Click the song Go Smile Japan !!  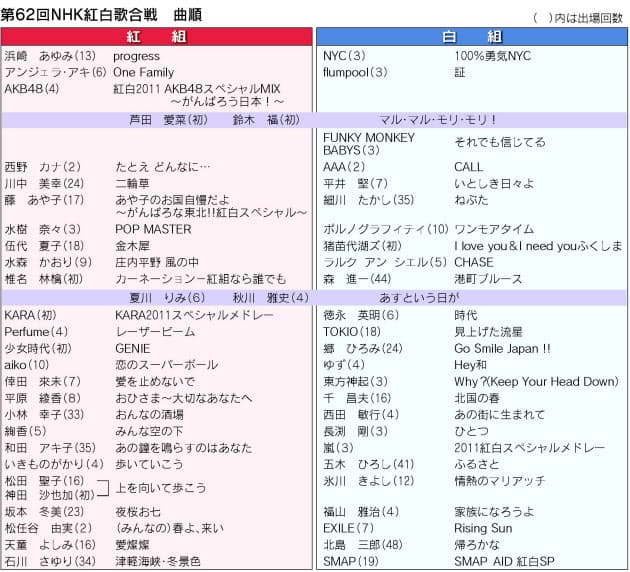click(502, 348)
